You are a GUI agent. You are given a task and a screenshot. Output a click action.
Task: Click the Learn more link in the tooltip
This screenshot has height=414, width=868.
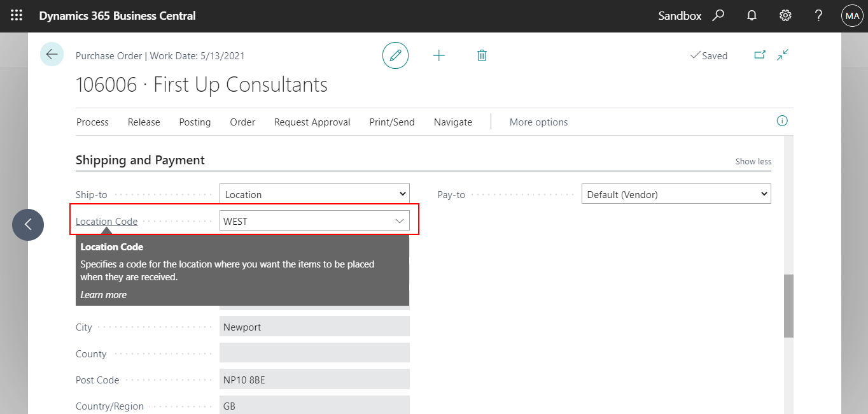click(103, 295)
